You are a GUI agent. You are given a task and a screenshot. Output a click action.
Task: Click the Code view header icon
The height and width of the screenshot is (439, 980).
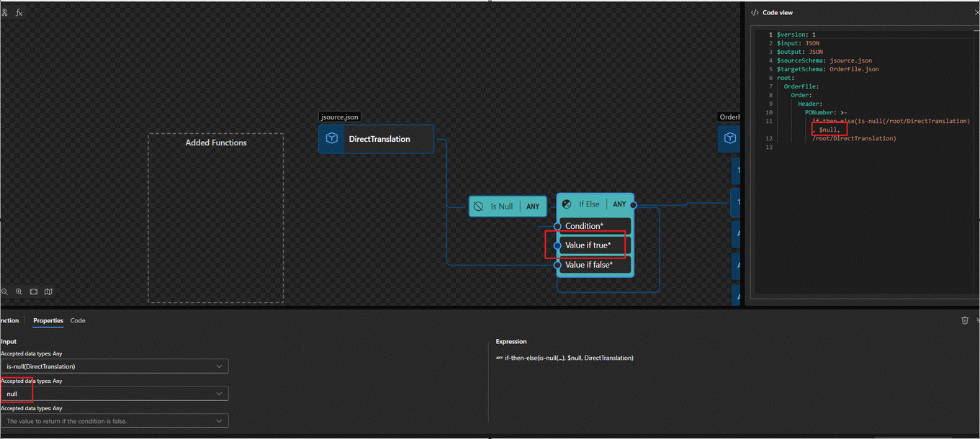pos(755,12)
